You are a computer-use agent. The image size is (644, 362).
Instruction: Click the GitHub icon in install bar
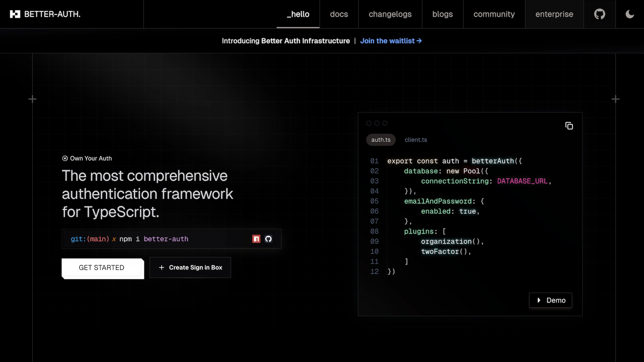268,239
